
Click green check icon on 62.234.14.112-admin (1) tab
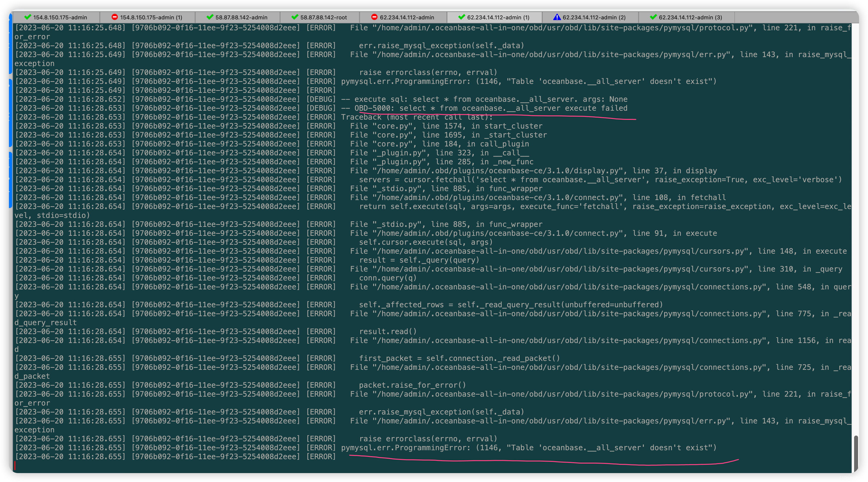(x=462, y=17)
